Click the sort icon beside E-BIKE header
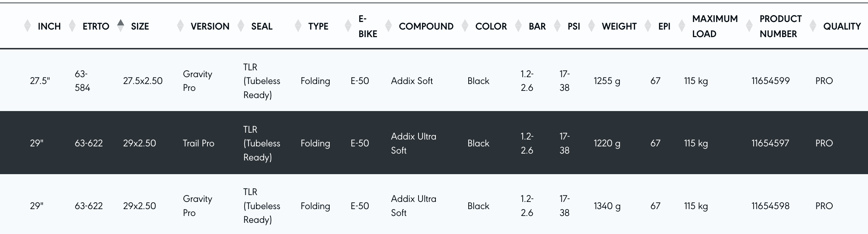868x234 pixels. pos(348,26)
